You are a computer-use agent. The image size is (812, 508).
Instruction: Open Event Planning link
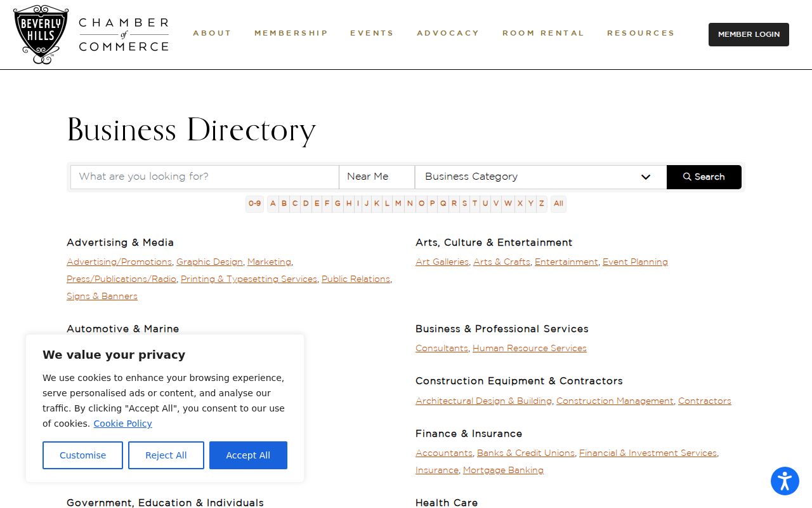tap(635, 262)
